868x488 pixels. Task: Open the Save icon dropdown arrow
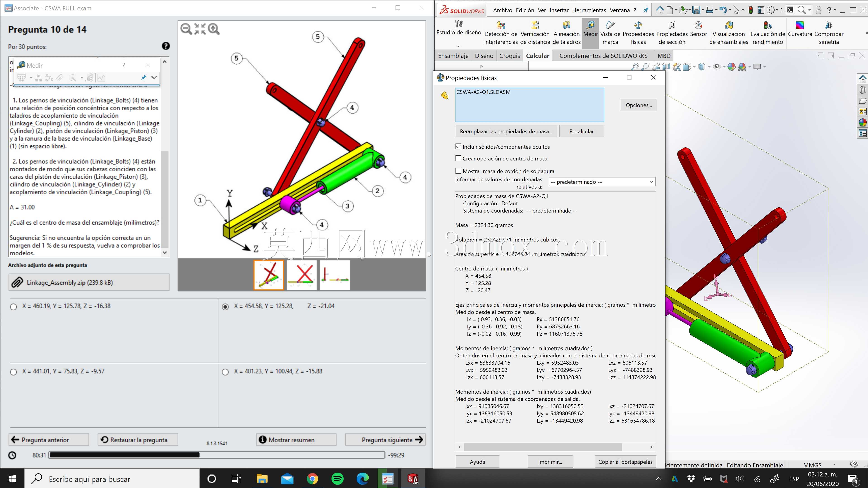703,10
